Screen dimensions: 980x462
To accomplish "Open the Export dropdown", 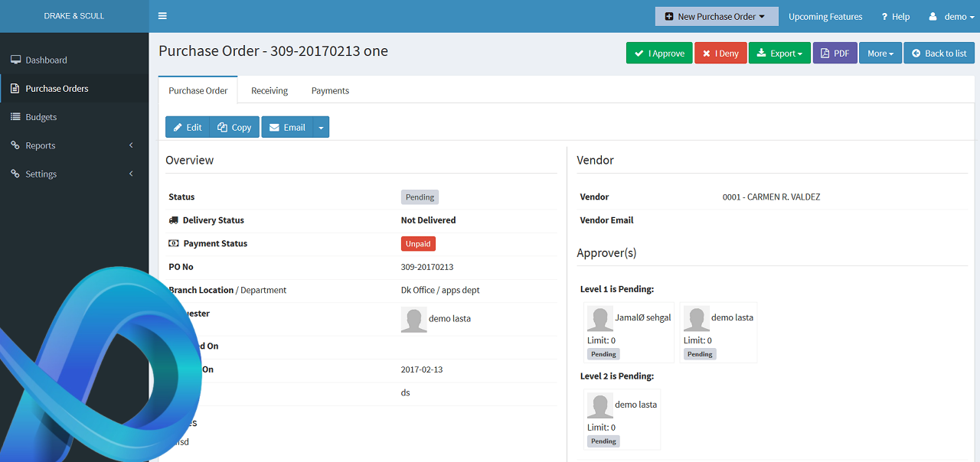I will (x=779, y=53).
